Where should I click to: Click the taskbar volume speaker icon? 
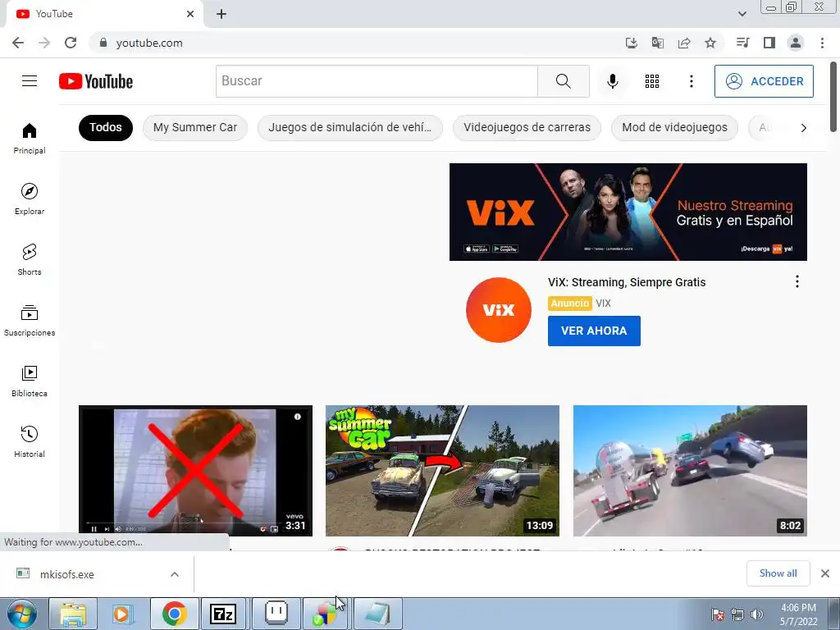tap(757, 614)
